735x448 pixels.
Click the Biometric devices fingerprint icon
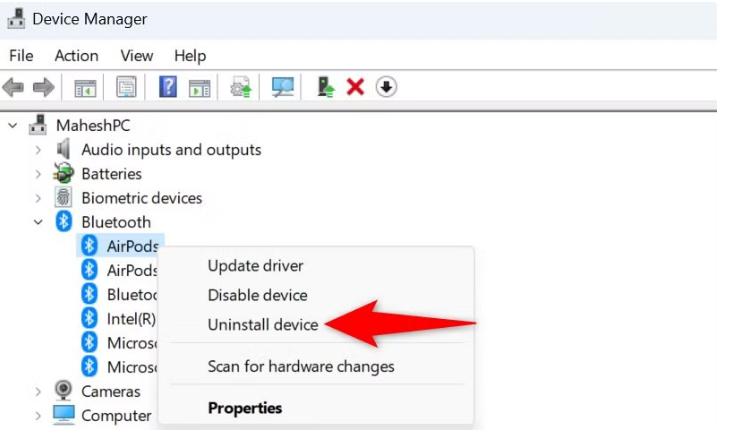[x=63, y=197]
